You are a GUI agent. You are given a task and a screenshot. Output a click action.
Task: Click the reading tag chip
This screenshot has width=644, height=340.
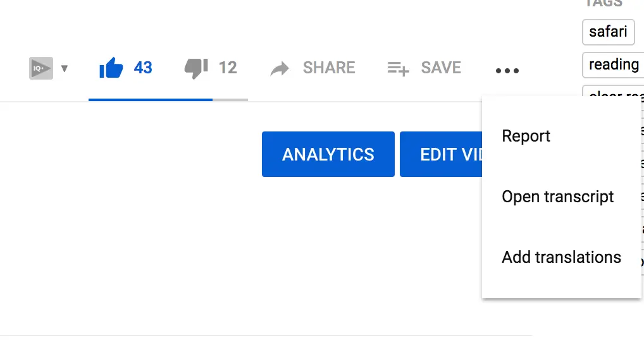click(614, 64)
